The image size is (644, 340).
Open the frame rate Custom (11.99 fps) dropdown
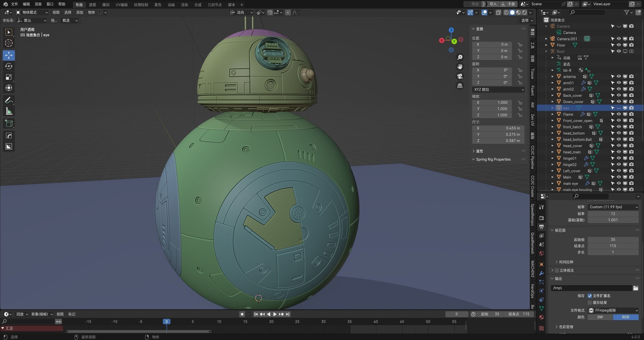[x=613, y=207]
